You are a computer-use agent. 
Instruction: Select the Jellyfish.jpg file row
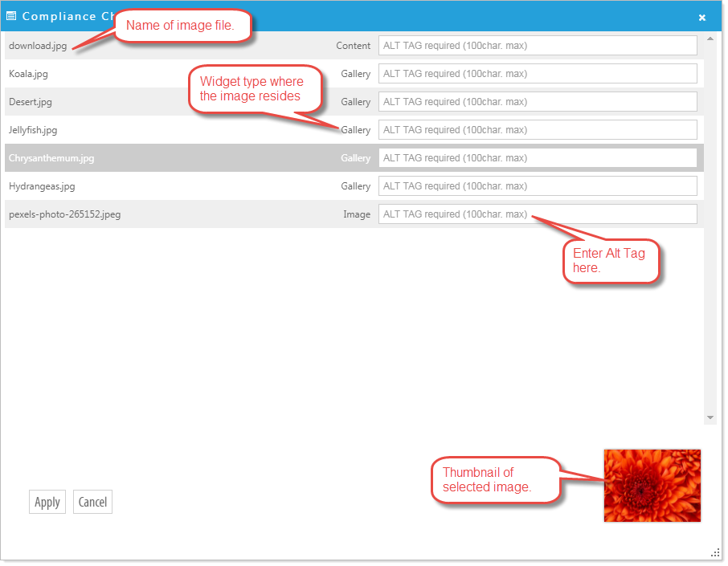[354, 130]
